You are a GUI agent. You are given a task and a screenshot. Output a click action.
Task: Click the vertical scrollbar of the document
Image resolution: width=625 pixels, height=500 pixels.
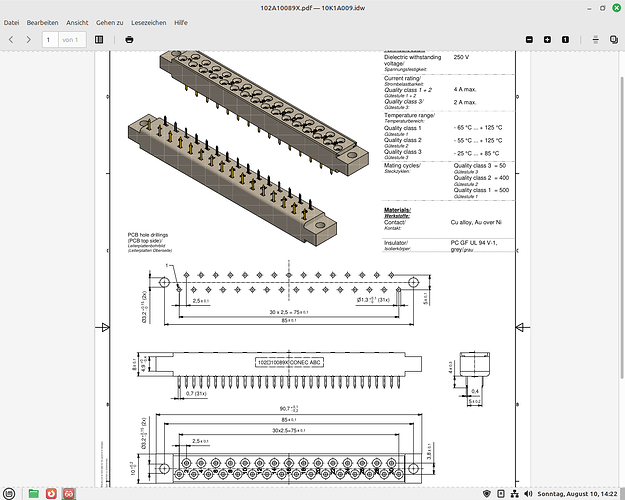[622, 227]
